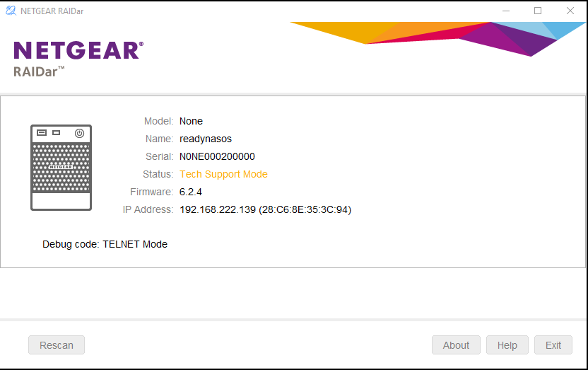The height and width of the screenshot is (370, 588).
Task: Click the device name readynasos
Action: click(206, 139)
